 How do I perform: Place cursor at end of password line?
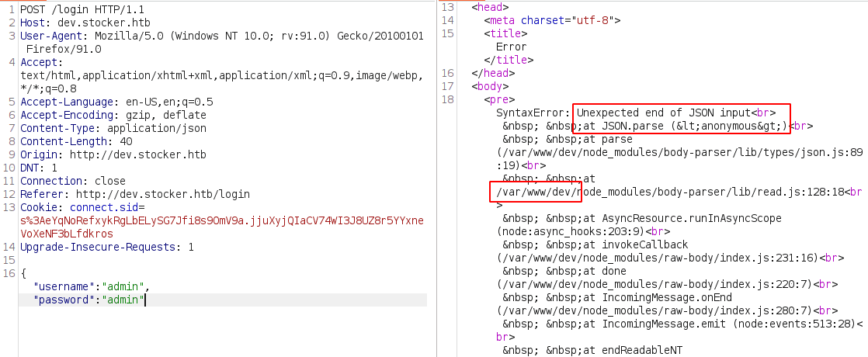point(145,300)
